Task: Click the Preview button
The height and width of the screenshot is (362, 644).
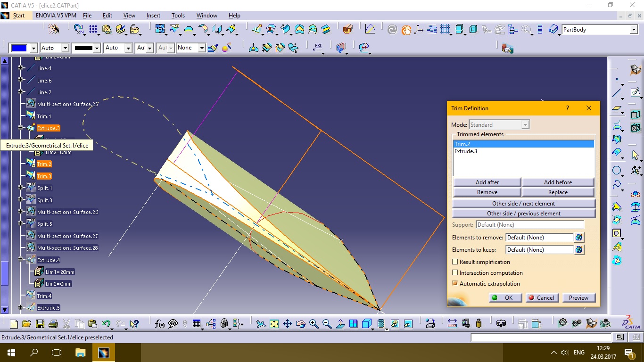Action: pyautogui.click(x=578, y=297)
